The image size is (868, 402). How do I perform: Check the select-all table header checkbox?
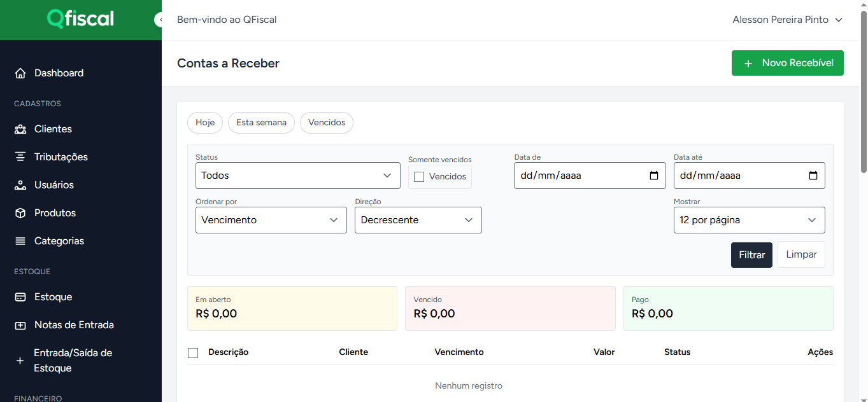tap(193, 352)
